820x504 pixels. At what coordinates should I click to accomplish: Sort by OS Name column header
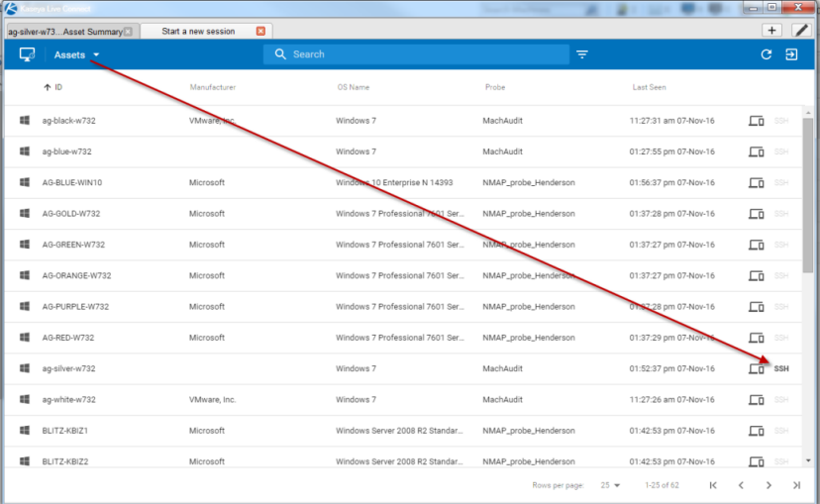(353, 87)
